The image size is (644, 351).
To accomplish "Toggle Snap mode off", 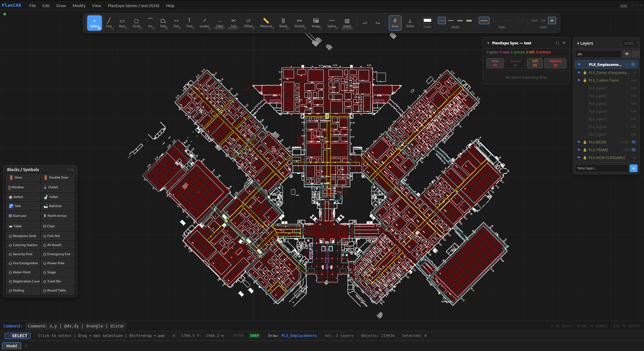I will (x=395, y=23).
